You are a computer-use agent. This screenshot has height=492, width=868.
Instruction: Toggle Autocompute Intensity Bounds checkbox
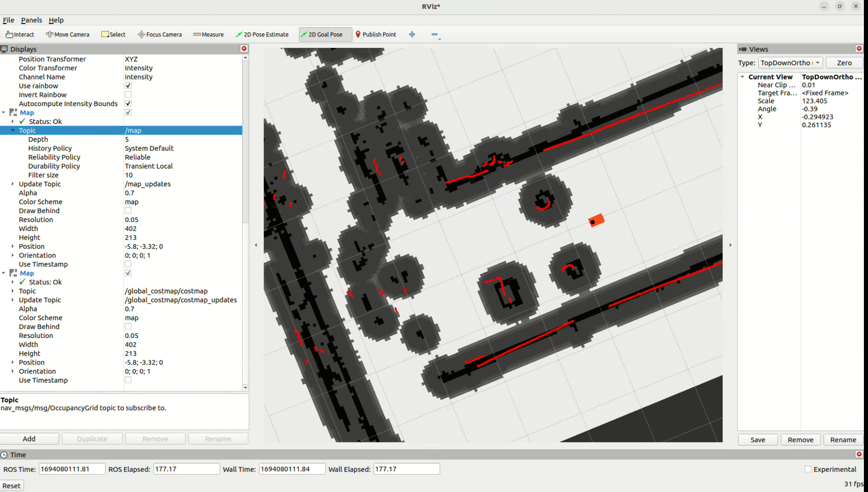tap(128, 103)
